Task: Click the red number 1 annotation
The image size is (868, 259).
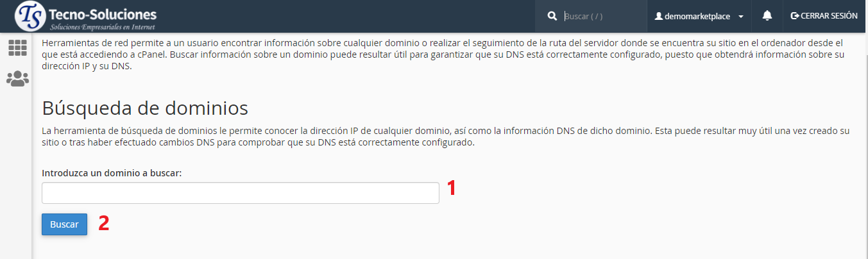Action: [x=452, y=188]
